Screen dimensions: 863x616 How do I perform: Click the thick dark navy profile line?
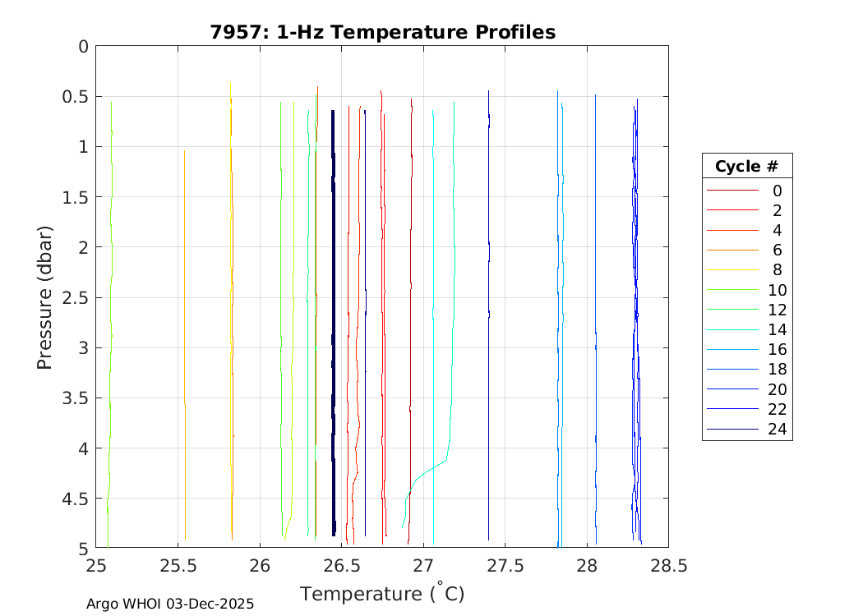tap(333, 329)
